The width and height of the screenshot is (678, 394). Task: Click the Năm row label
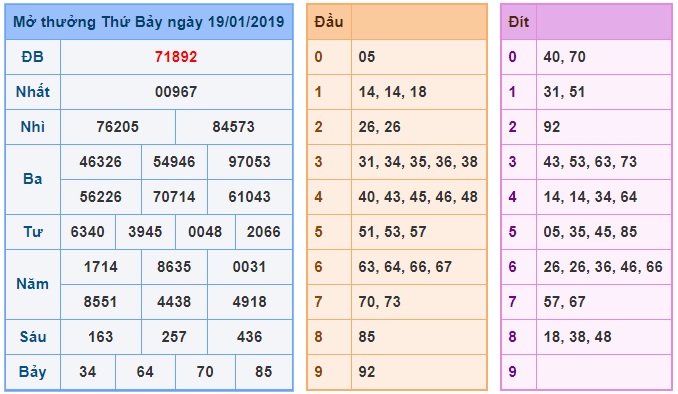(33, 284)
